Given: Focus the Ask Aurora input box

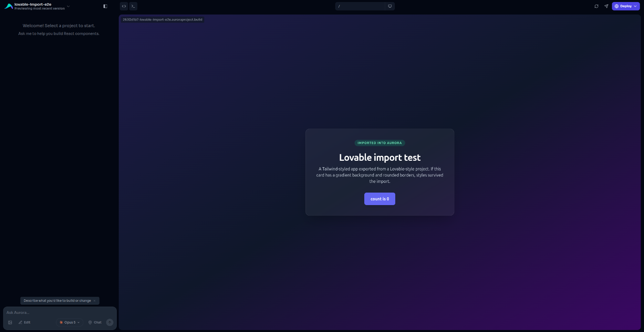Looking at the screenshot, I should 60,313.
